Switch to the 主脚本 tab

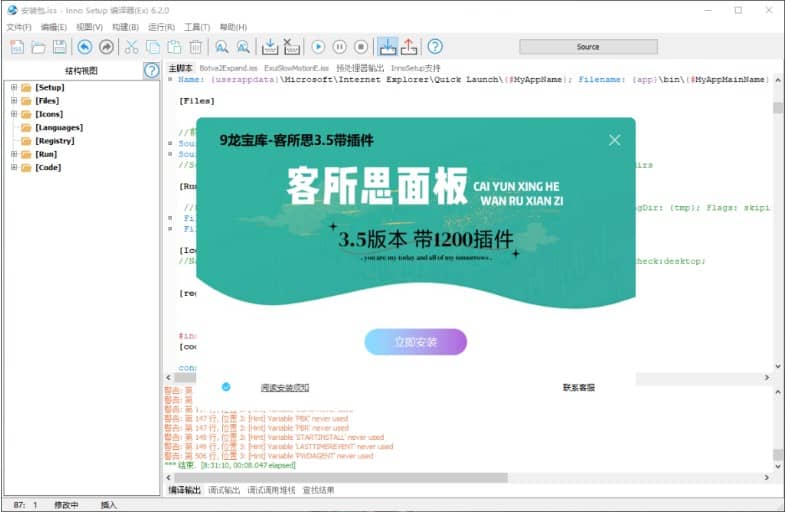tap(180, 68)
